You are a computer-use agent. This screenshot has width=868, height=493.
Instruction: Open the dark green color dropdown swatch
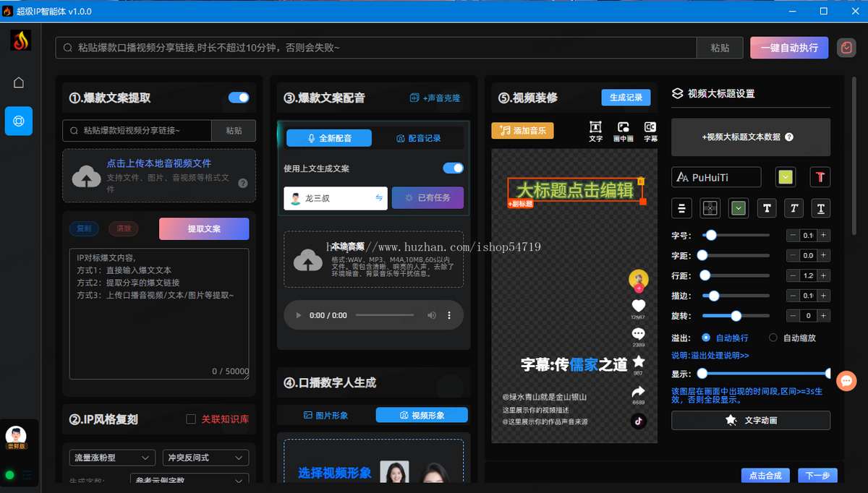739,208
